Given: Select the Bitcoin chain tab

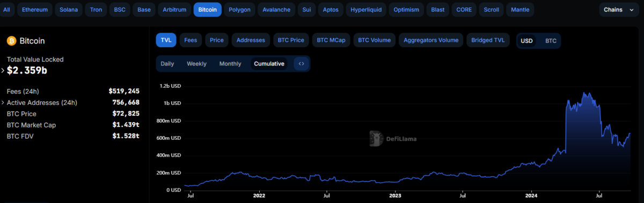Looking at the screenshot, I should pyautogui.click(x=208, y=10).
